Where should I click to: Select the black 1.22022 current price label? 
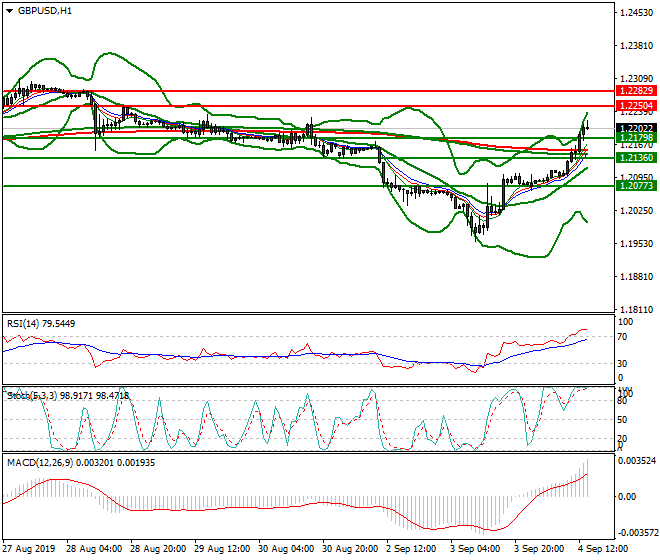636,128
